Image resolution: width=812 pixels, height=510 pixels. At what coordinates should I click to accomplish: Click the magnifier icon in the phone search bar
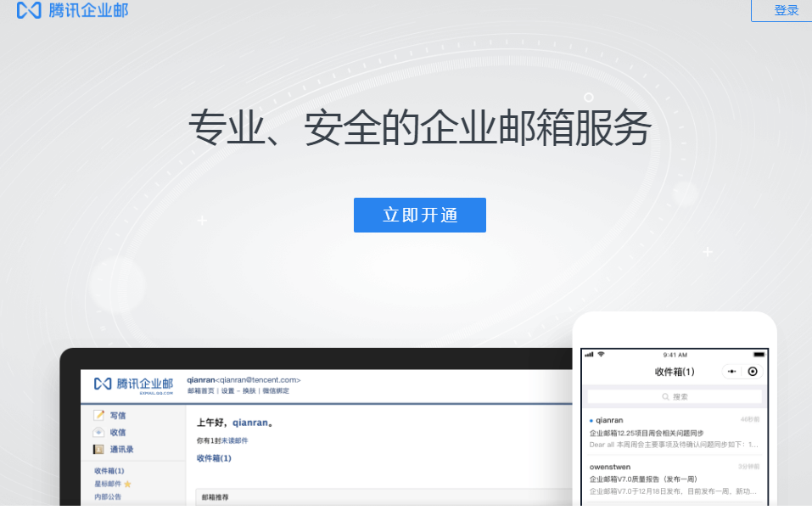(x=664, y=396)
